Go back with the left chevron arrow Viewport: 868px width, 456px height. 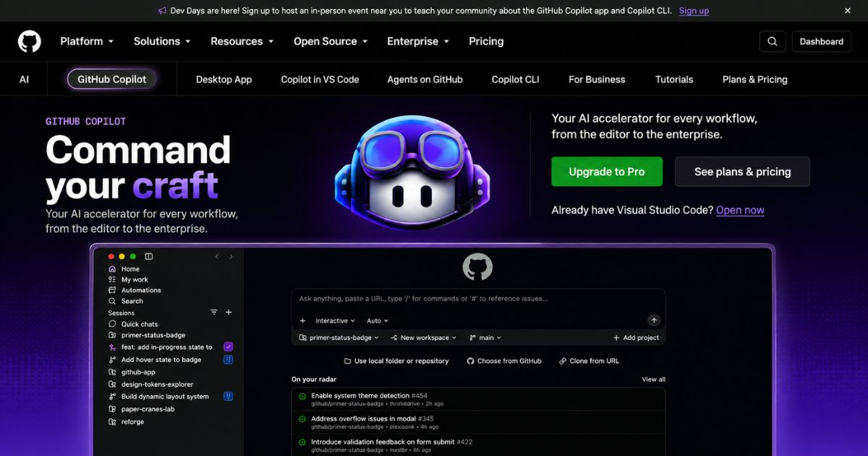coord(217,256)
